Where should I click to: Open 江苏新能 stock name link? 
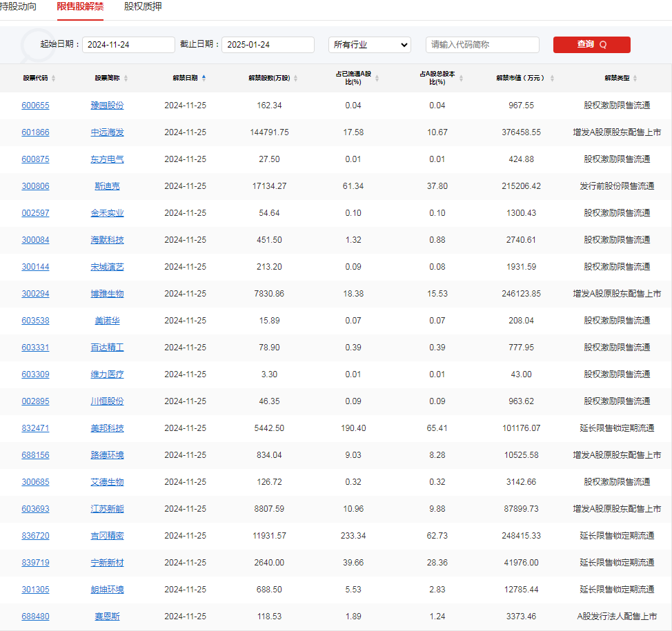pos(107,509)
